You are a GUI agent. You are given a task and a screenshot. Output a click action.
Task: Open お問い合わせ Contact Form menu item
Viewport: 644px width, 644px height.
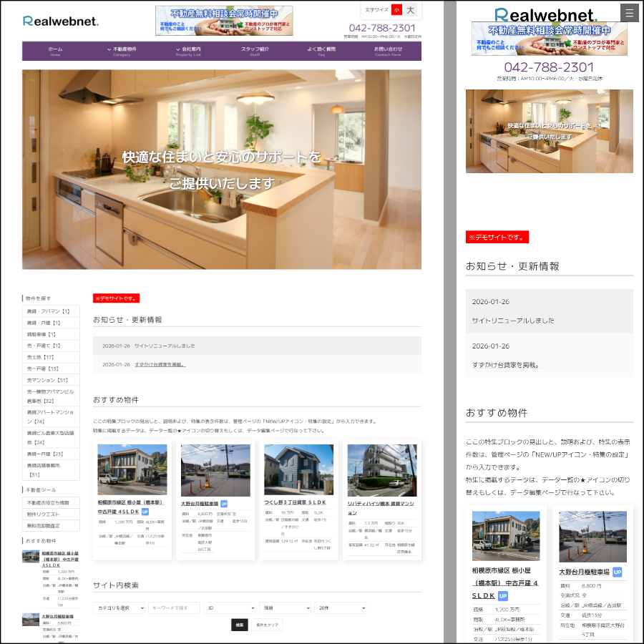388,51
